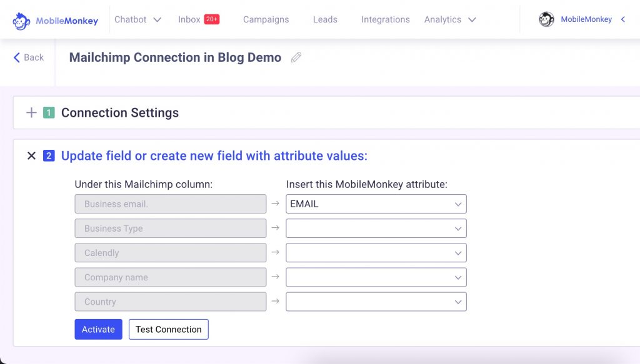
Task: Click the blue step 2 number badge
Action: (x=49, y=155)
